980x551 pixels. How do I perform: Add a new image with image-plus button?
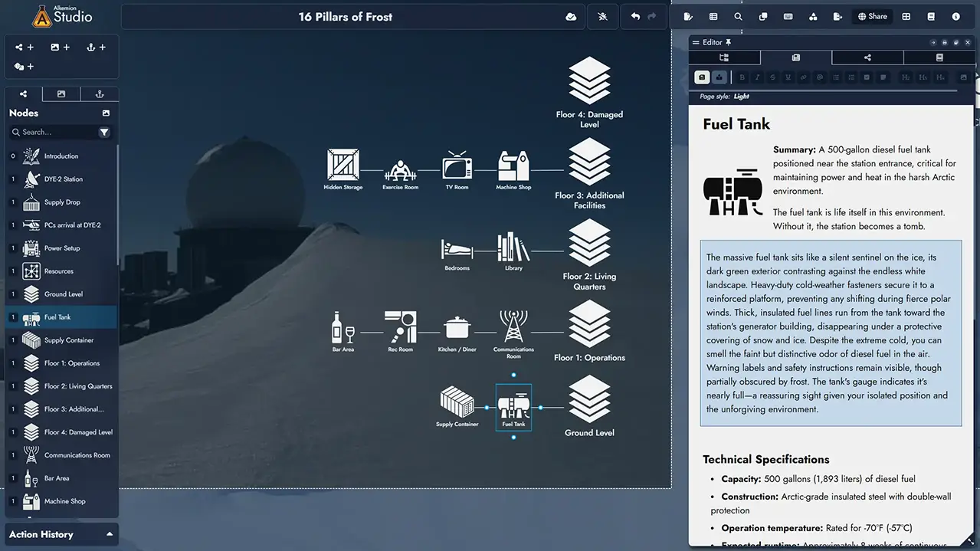point(61,47)
